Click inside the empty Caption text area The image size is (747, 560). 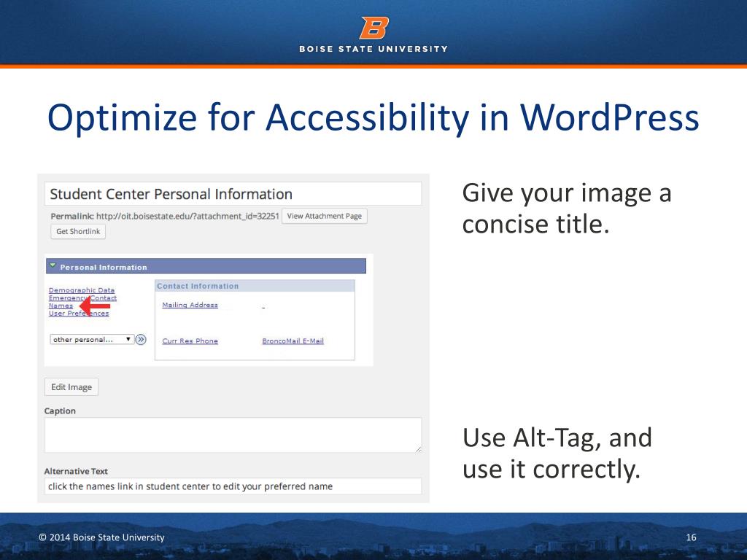pos(233,435)
